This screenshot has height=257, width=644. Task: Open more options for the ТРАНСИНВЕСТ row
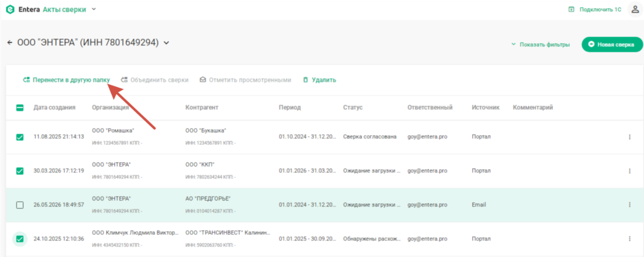[629, 239]
